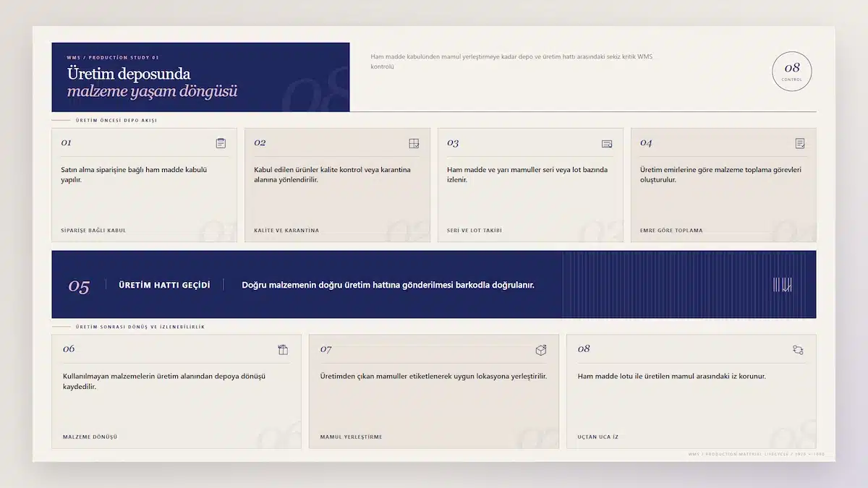Click the footer label "EMRE GÖRE TOPLAMA"
868x488 pixels.
click(x=671, y=231)
